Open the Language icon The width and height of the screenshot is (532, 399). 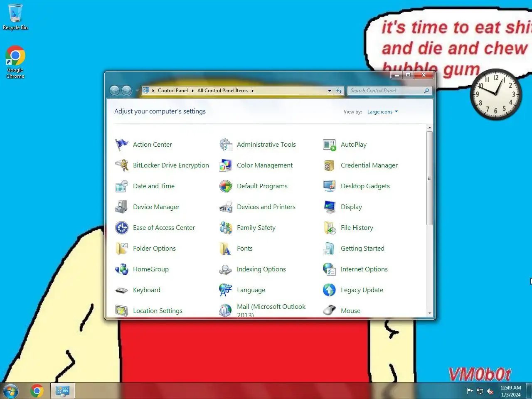click(x=225, y=290)
